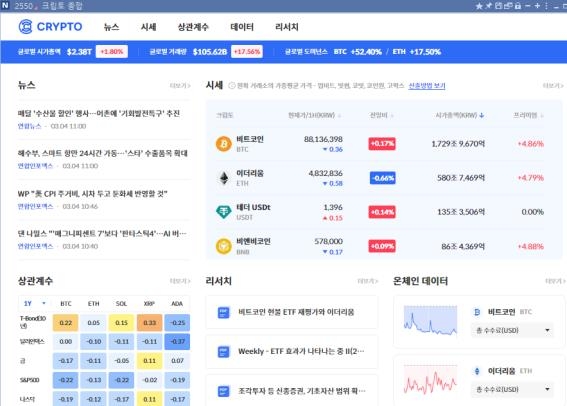
Task: Click the Bitcoin symbol in 온체인 데이터
Action: [477, 312]
